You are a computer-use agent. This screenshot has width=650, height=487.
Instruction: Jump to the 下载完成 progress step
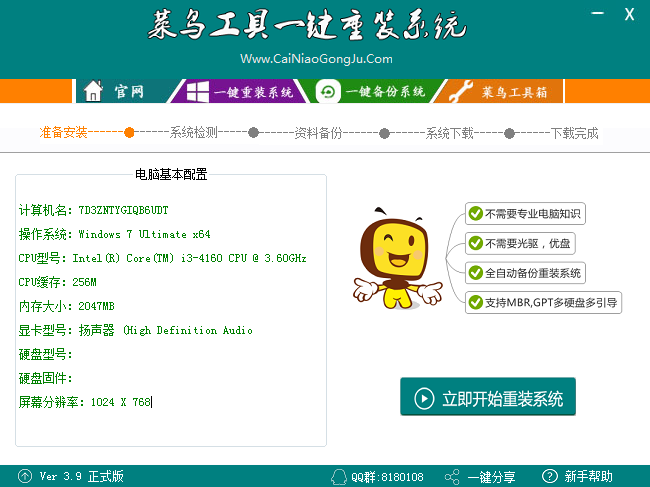point(574,132)
